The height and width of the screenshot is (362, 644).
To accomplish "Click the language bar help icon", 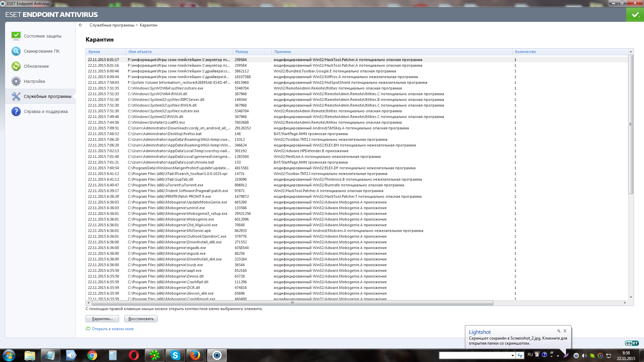I will coord(544,355).
